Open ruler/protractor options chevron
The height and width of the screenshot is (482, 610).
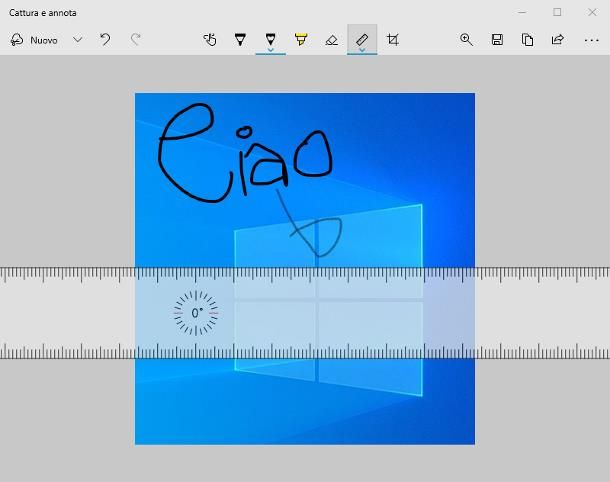click(362, 50)
